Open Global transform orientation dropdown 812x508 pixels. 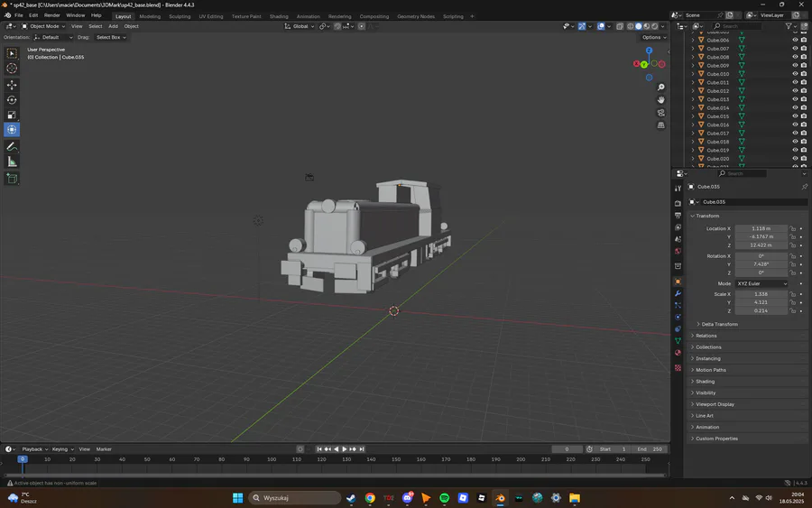pos(300,26)
